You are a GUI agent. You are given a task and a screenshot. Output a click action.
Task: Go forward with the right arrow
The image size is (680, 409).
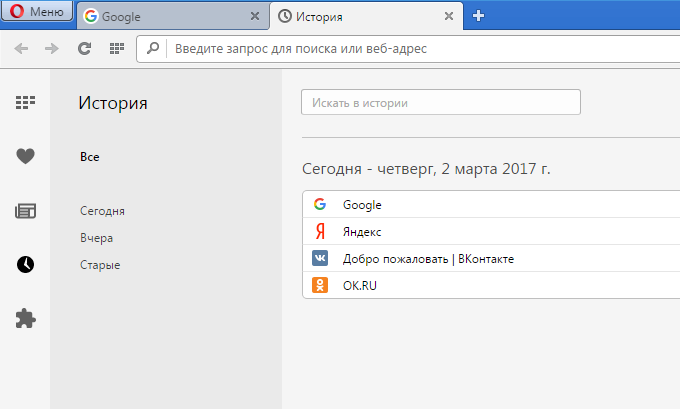tap(52, 49)
